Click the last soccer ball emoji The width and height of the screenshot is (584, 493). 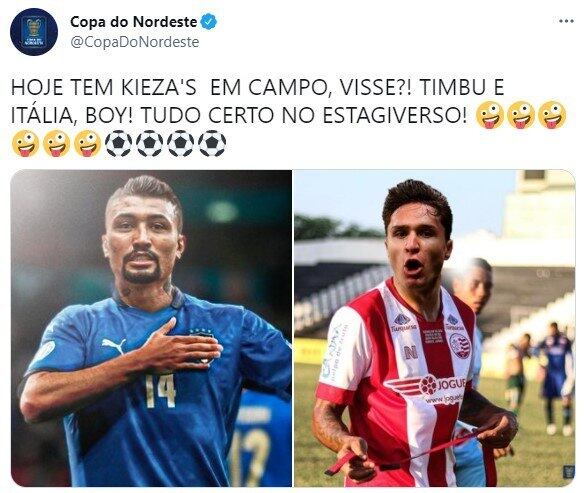[212, 143]
